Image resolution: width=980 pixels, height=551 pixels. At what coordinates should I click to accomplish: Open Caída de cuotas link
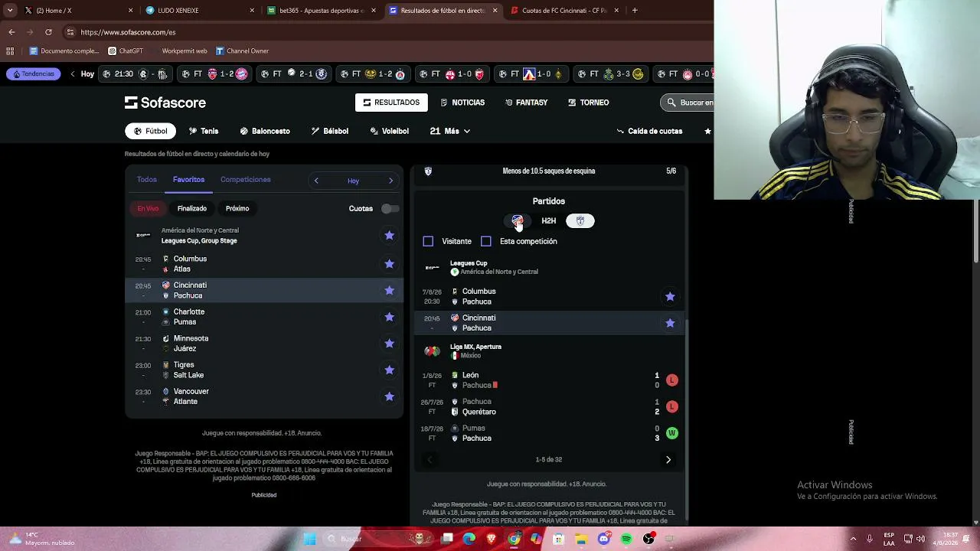pyautogui.click(x=649, y=131)
